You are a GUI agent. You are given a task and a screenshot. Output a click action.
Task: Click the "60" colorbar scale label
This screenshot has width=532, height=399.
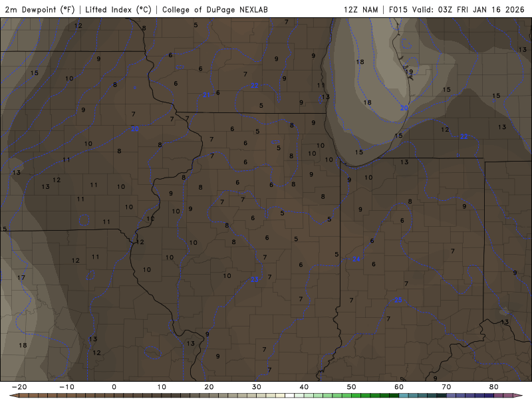(399, 387)
